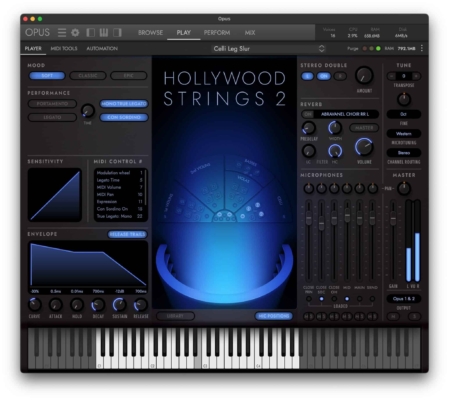The height and width of the screenshot is (400, 449).
Task: Click the Master Pan knob
Action: coord(404,188)
